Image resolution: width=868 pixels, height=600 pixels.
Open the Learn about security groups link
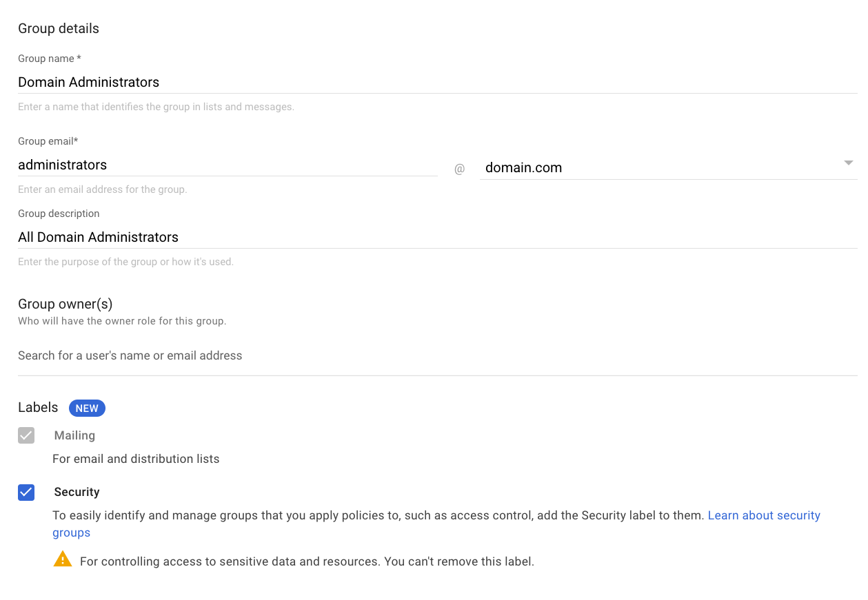click(x=764, y=515)
